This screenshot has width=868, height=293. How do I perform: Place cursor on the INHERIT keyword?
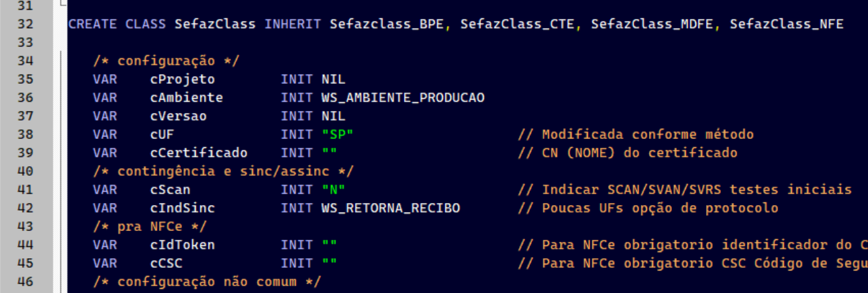point(293,25)
